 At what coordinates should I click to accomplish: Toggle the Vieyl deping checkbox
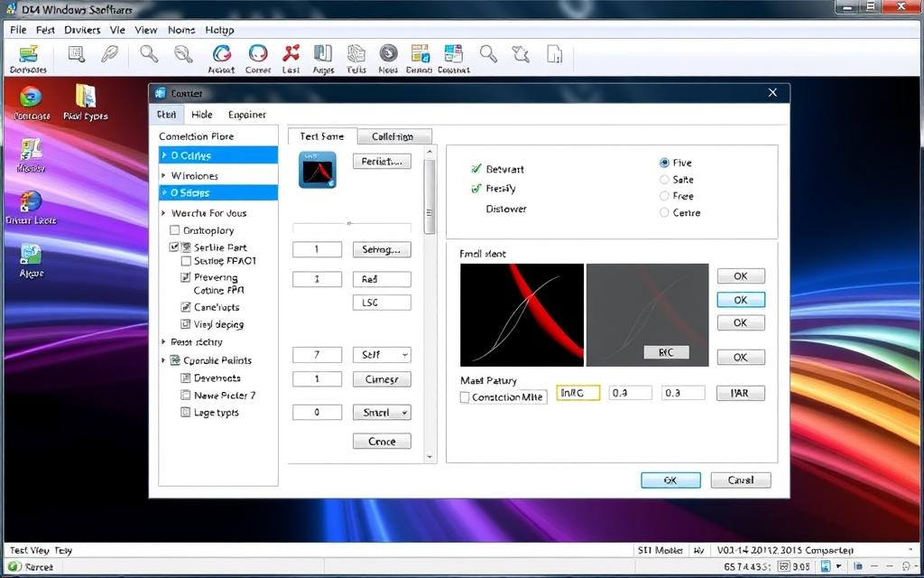pyautogui.click(x=185, y=324)
